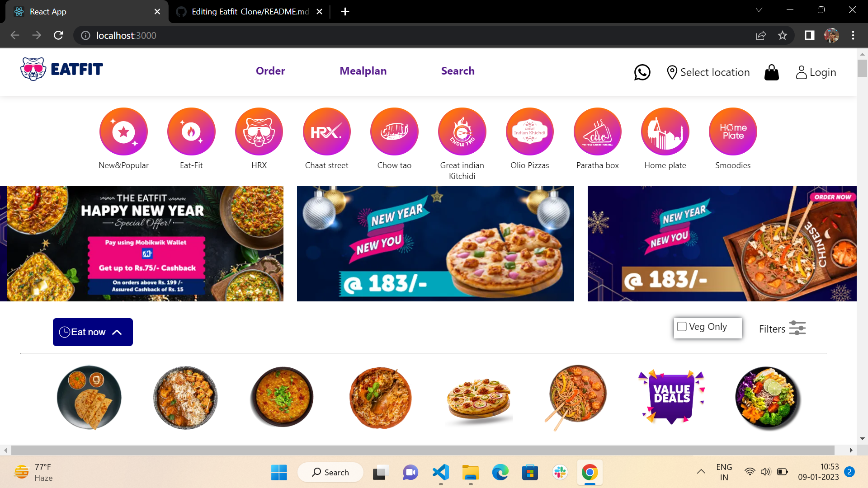Click the Search navigation link

pyautogui.click(x=458, y=71)
